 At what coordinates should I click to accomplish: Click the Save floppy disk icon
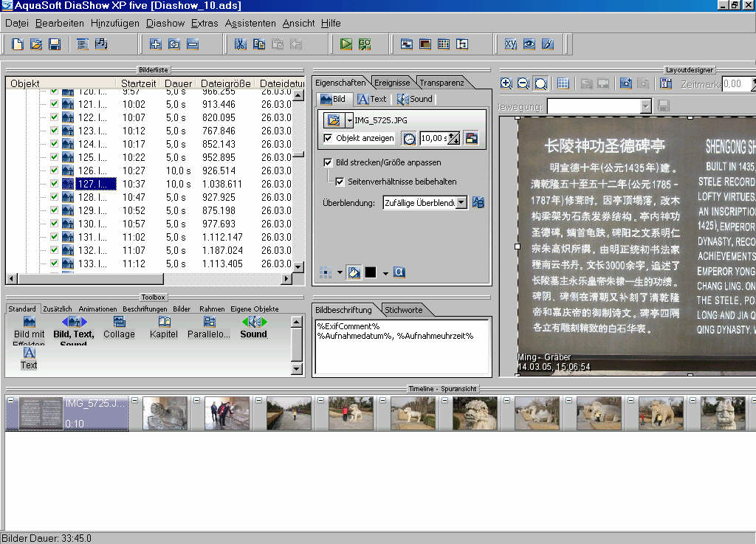pyautogui.click(x=55, y=44)
